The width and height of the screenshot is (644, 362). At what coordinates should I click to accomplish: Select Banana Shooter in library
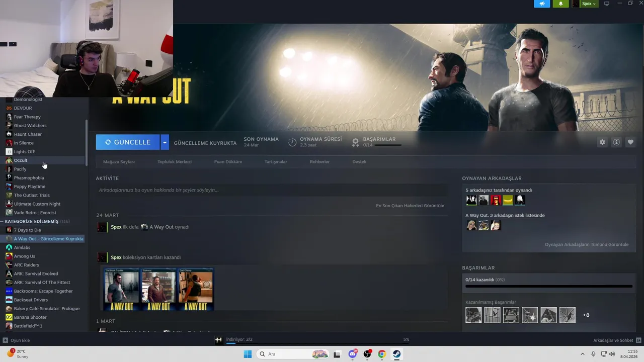pyautogui.click(x=30, y=317)
